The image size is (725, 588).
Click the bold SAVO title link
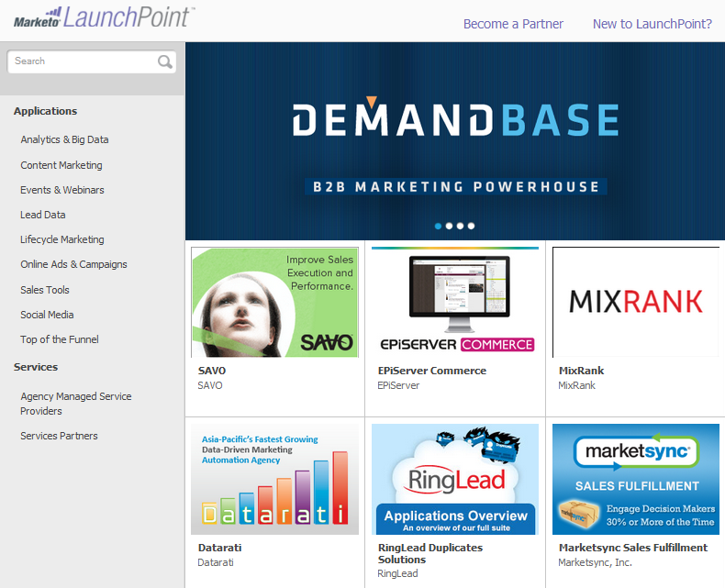[212, 371]
